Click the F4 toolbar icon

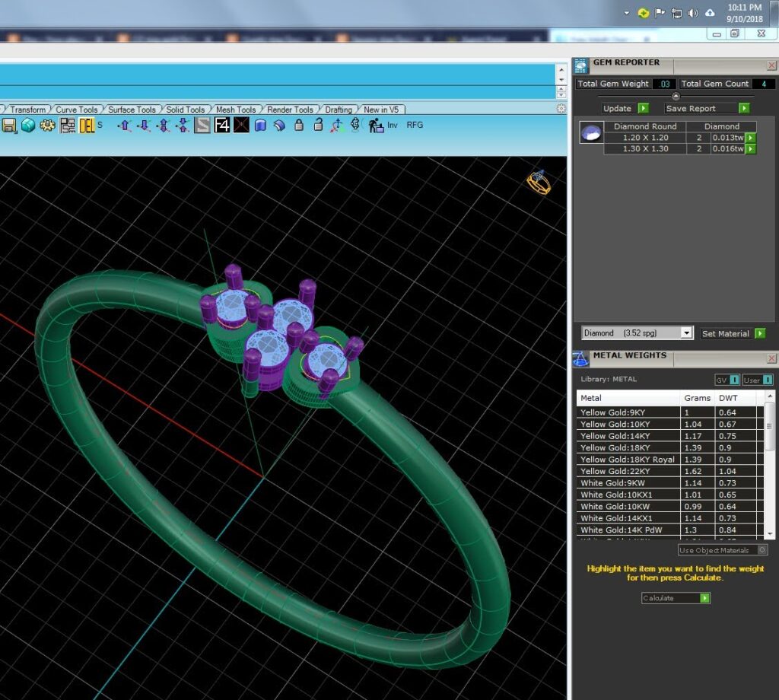coord(222,126)
